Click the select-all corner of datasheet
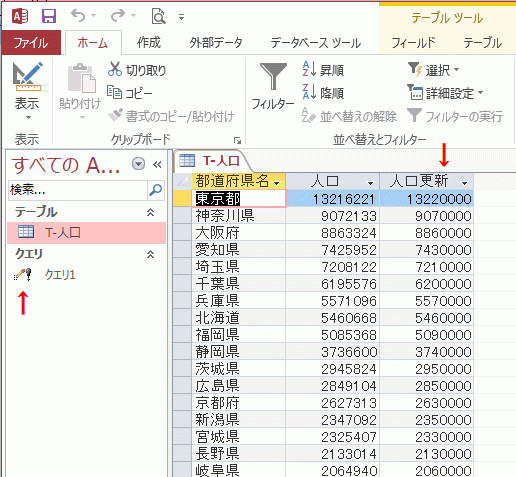 [x=182, y=181]
